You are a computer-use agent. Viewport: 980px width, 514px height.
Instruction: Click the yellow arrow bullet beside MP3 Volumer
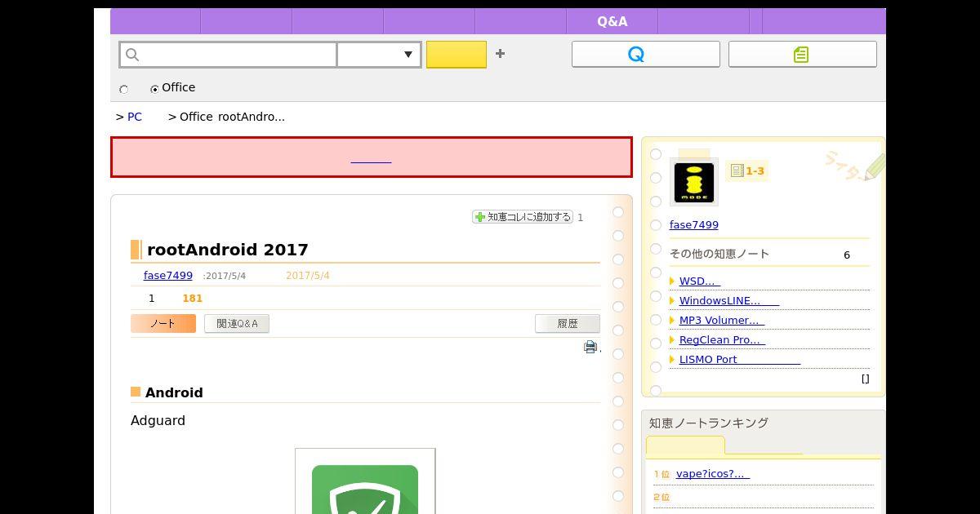tap(672, 321)
